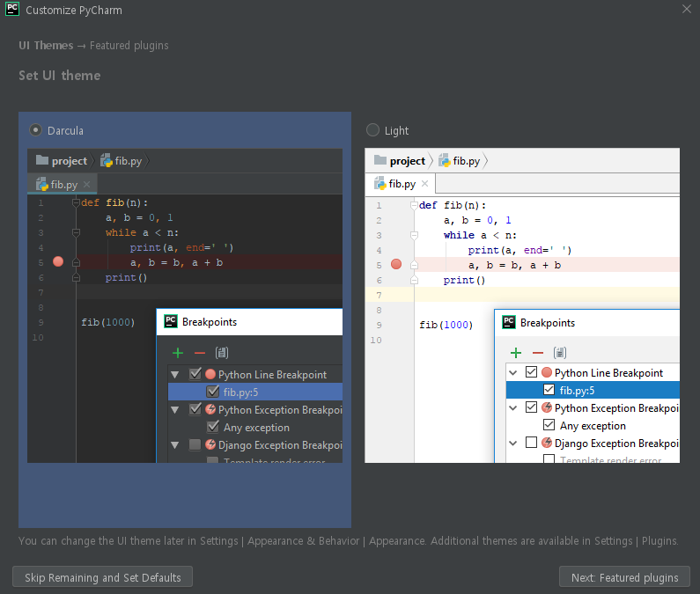Collapse Python Exception Breakpoint in Darcula preview
Image resolution: width=700 pixels, height=594 pixels.
[175, 410]
